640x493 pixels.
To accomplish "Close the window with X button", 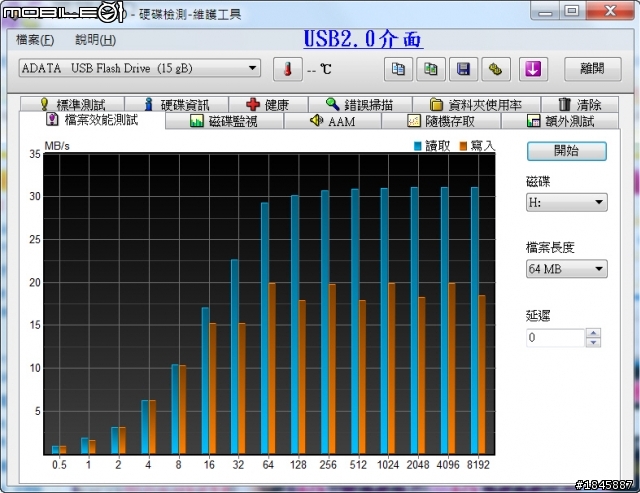I will (x=611, y=11).
